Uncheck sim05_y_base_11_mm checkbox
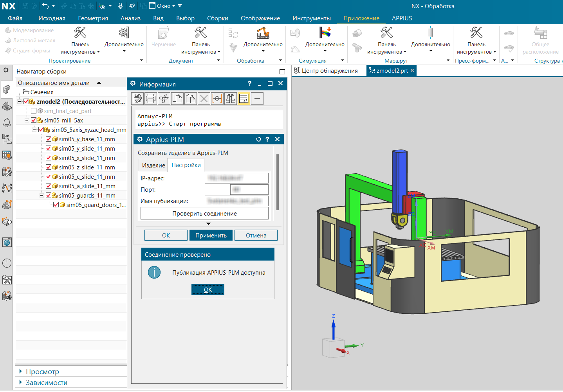Image resolution: width=563 pixels, height=392 pixels. click(49, 139)
